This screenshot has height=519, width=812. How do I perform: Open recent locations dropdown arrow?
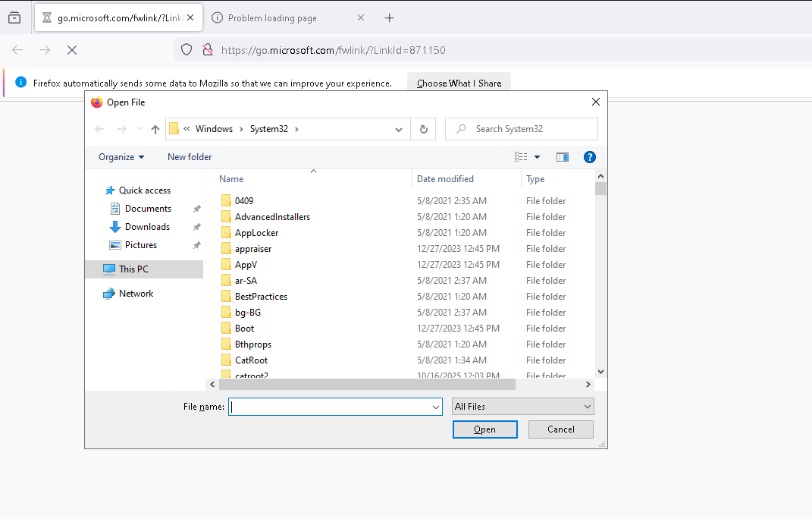point(140,129)
